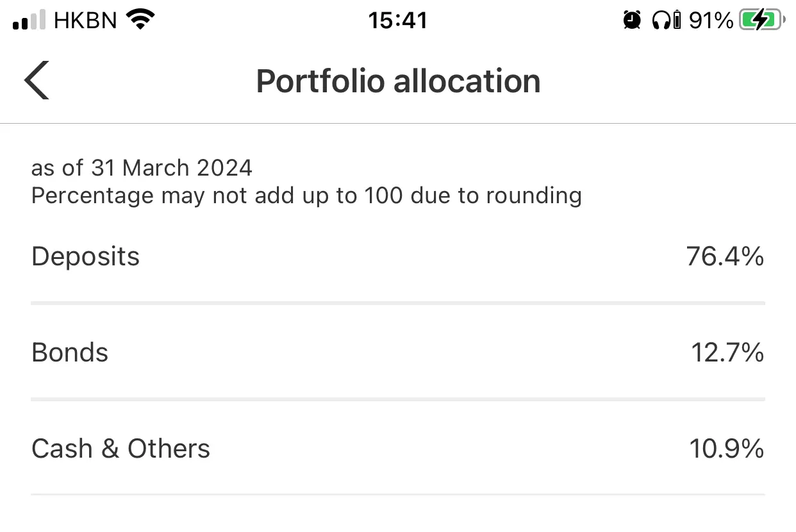
Task: Select the Cash & Others row
Action: pyautogui.click(x=398, y=449)
